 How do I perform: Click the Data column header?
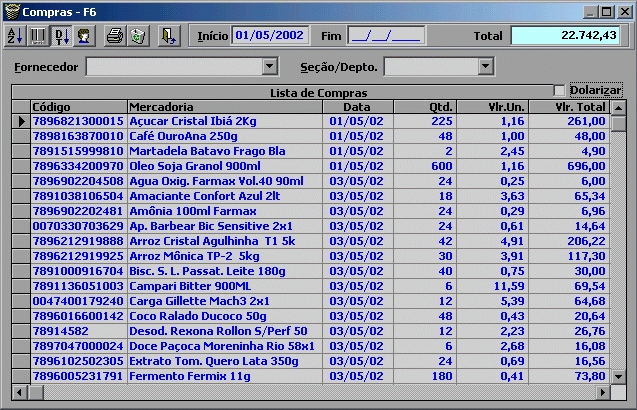358,107
